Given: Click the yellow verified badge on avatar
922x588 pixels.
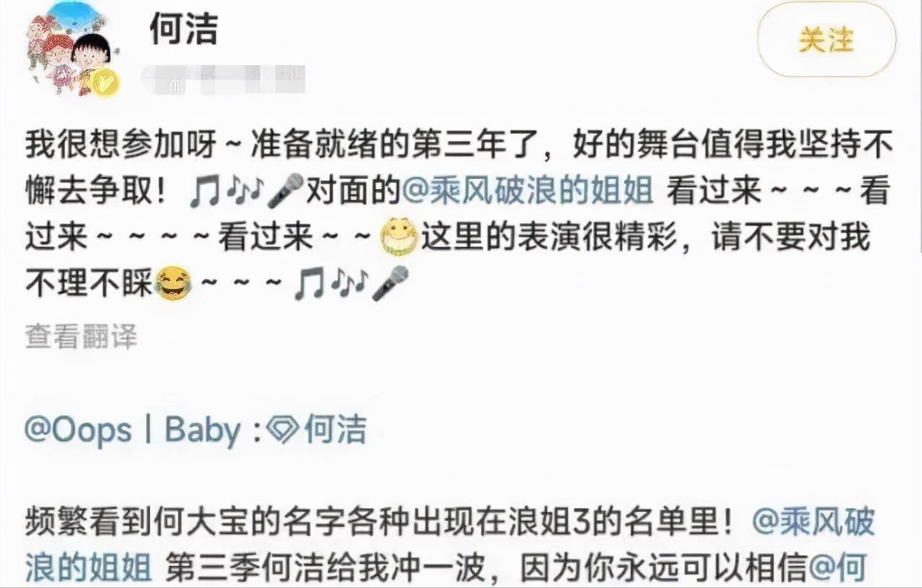Looking at the screenshot, I should click(x=106, y=82).
